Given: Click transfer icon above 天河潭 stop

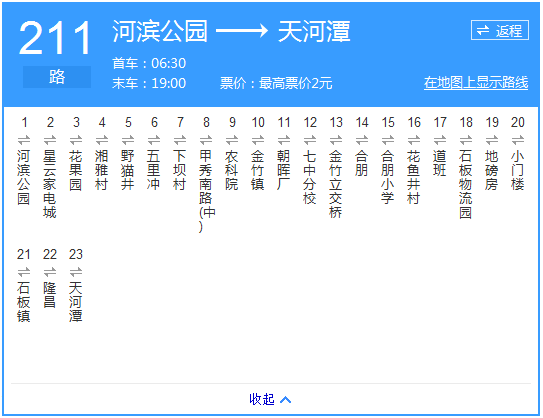Looking at the screenshot, I should [x=76, y=272].
